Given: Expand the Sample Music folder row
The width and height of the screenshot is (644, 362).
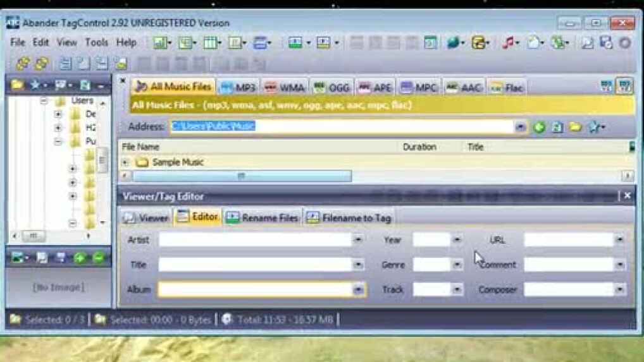Looking at the screenshot, I should pyautogui.click(x=125, y=162).
